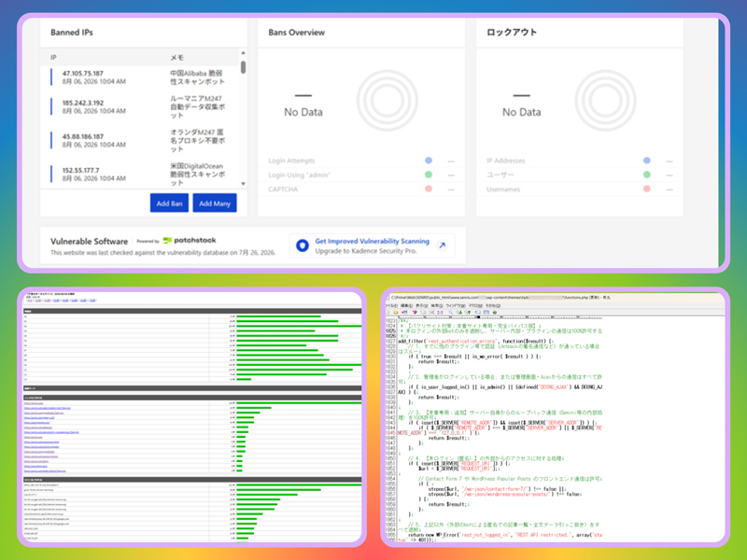Open Get Improved Vulnerability Scanning link
The image size is (747, 560).
click(x=372, y=241)
